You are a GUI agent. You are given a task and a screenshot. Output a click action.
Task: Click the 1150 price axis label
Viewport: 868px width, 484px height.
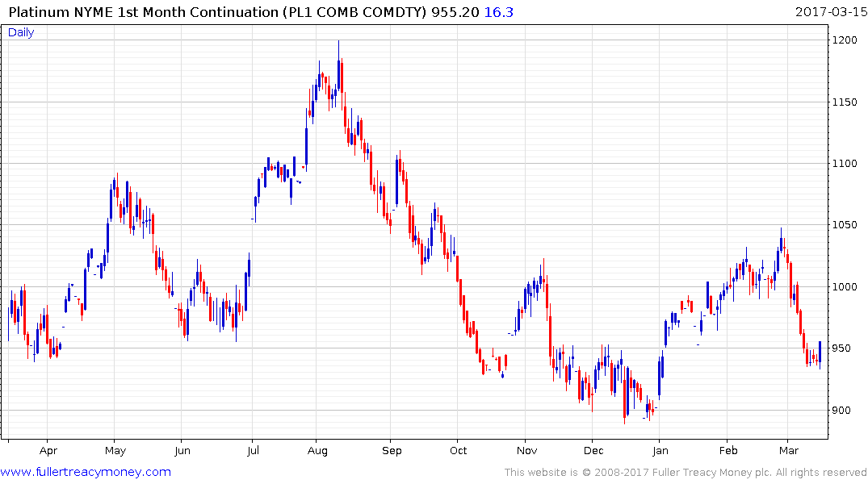point(845,102)
